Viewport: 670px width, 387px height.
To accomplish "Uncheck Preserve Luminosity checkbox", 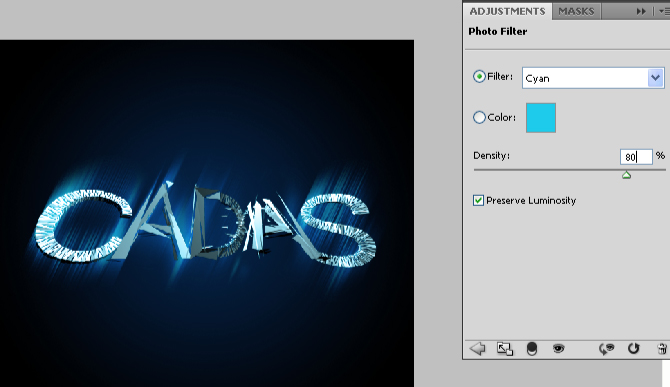I will [x=478, y=200].
